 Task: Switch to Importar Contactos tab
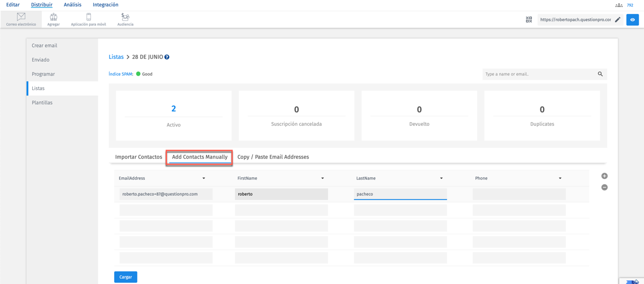(x=138, y=157)
